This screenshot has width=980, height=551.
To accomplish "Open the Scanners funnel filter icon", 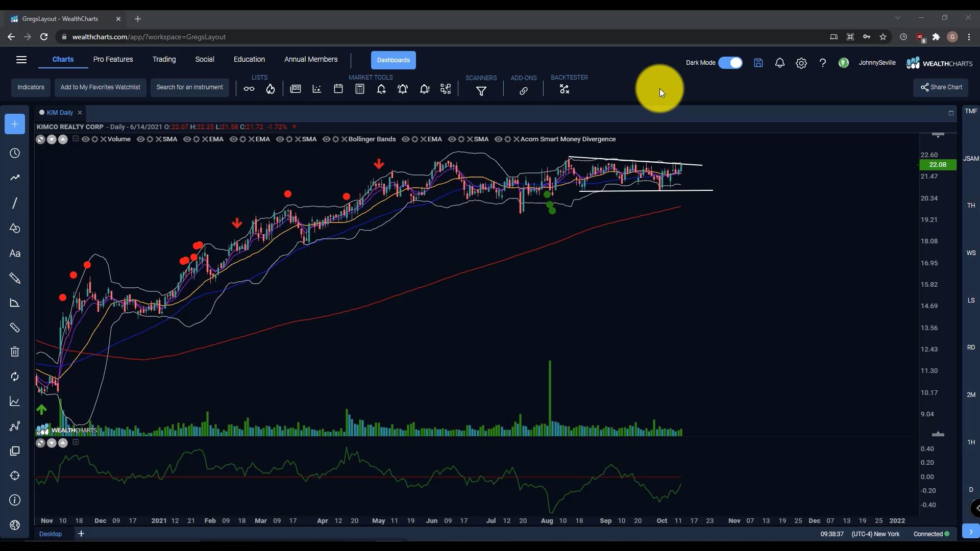I will coord(481,91).
